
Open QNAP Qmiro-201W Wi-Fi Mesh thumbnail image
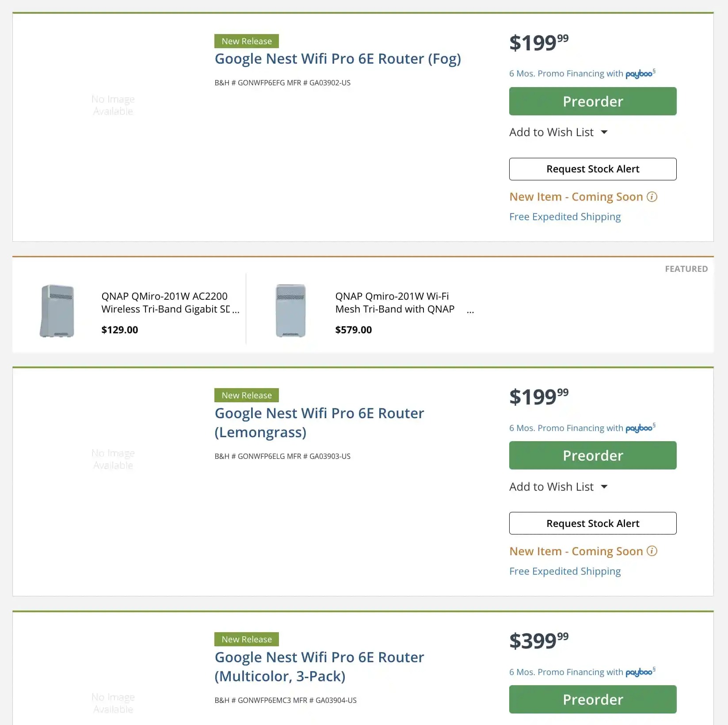(290, 310)
